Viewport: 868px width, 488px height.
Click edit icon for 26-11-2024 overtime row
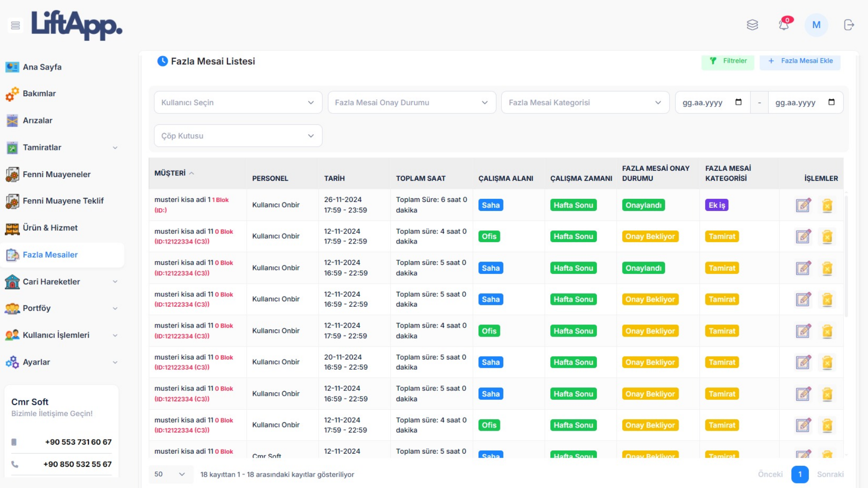pyautogui.click(x=803, y=205)
